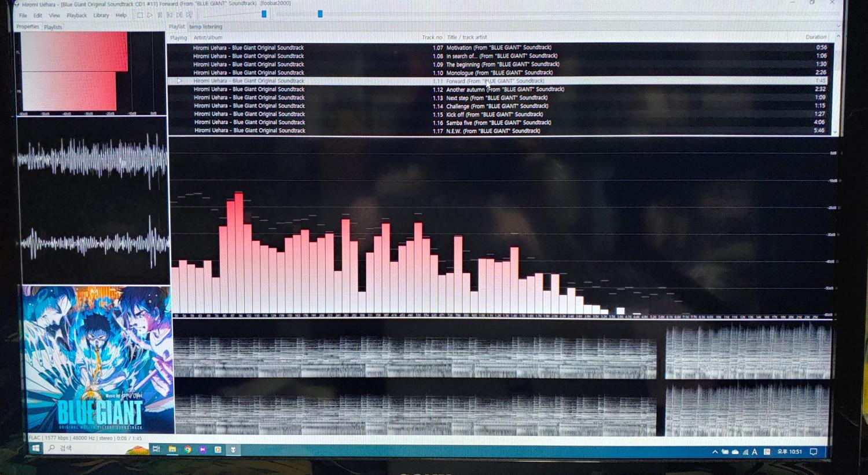
Task: Open the Library menu
Action: (x=101, y=16)
